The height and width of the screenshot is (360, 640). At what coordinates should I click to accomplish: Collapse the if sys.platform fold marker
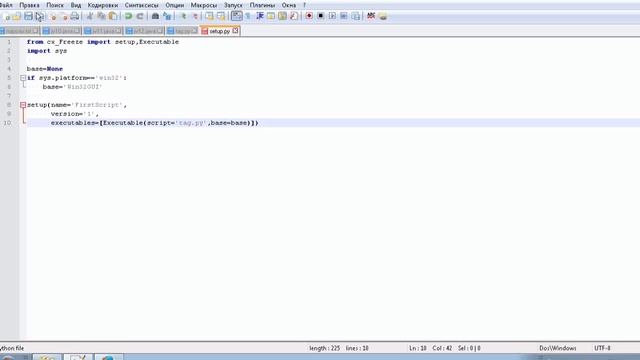(23, 78)
